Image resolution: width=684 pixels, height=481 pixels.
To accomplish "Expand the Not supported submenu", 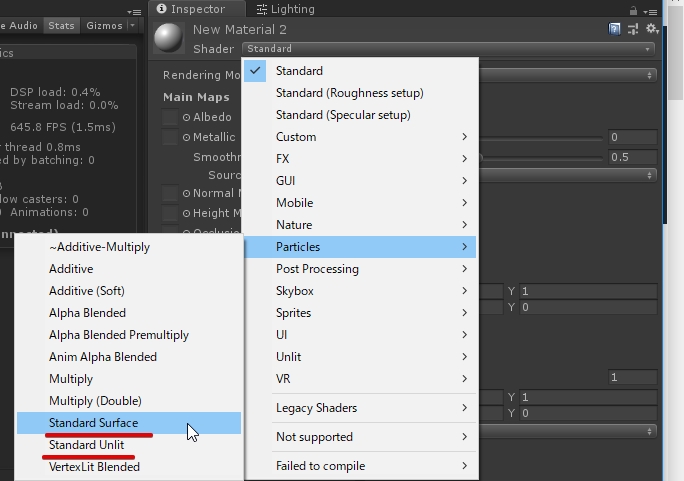I will coord(360,437).
